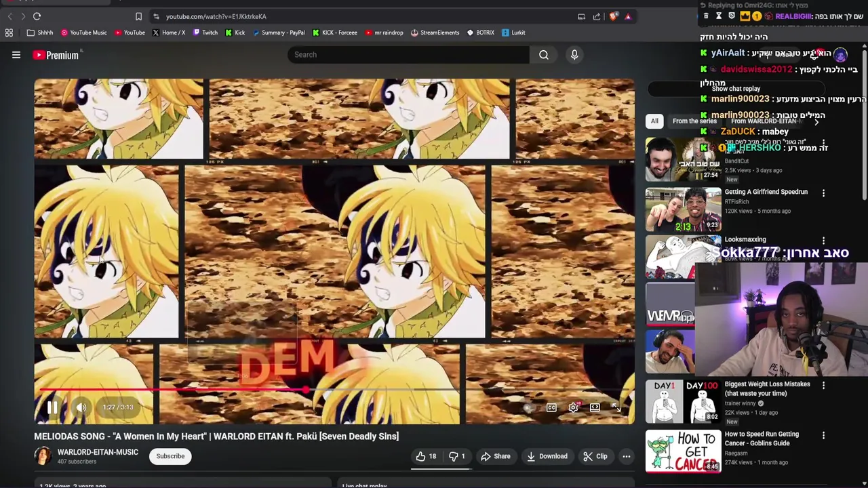Open the Lurkit bookmark

click(x=513, y=33)
